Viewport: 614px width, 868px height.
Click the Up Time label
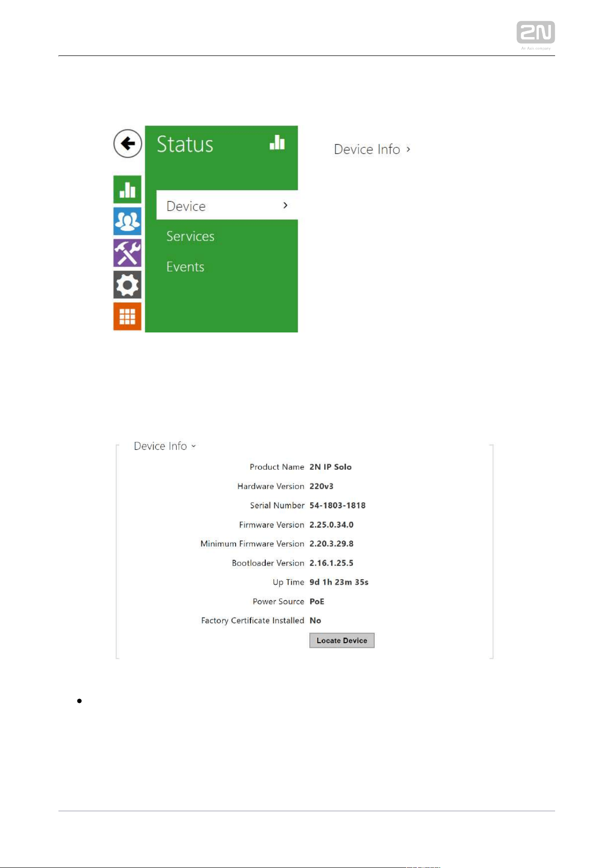coord(288,582)
